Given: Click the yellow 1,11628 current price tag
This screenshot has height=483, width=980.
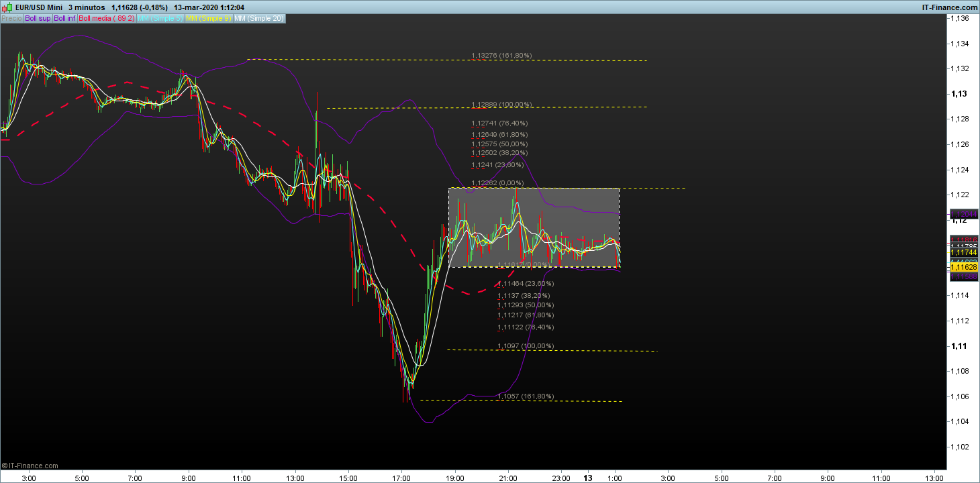Looking at the screenshot, I should (x=963, y=267).
